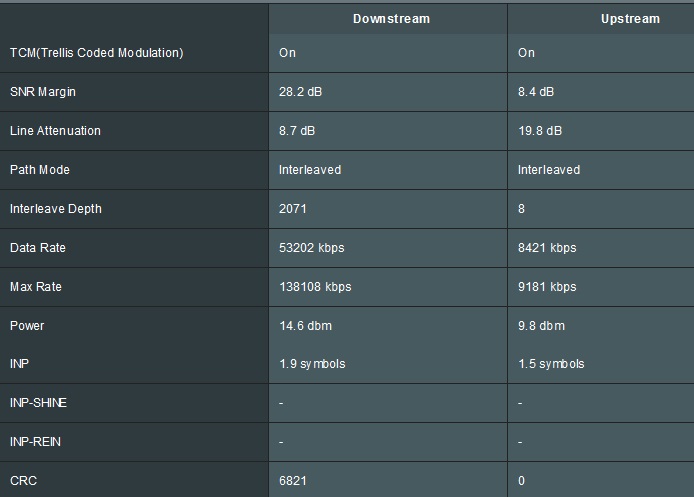Viewport: 694px width, 497px height.
Task: Select the SNR Margin row label
Action: point(43,92)
